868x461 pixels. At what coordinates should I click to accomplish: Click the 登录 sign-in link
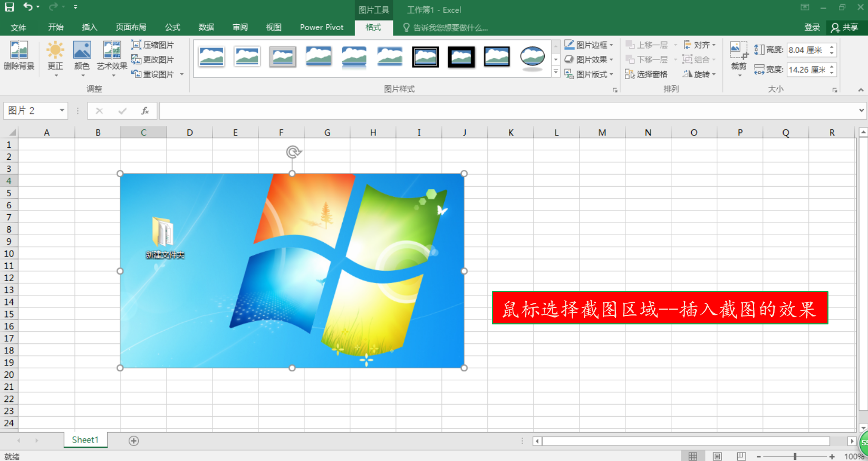pos(812,27)
